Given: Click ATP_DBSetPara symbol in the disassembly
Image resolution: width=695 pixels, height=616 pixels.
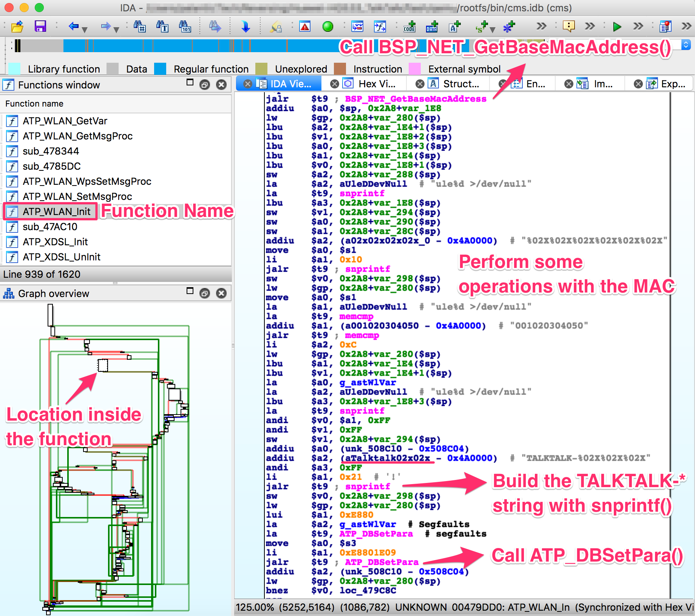Looking at the screenshot, I should [381, 562].
